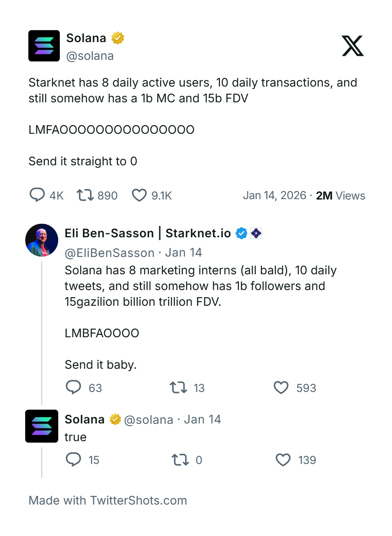Click Solana's gold verified badge in header

[118, 38]
